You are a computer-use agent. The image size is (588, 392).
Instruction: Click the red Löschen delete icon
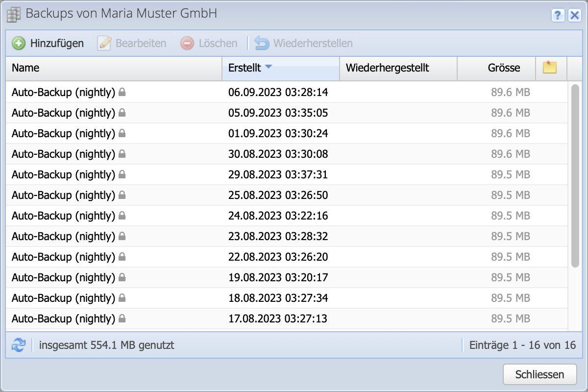tap(187, 43)
